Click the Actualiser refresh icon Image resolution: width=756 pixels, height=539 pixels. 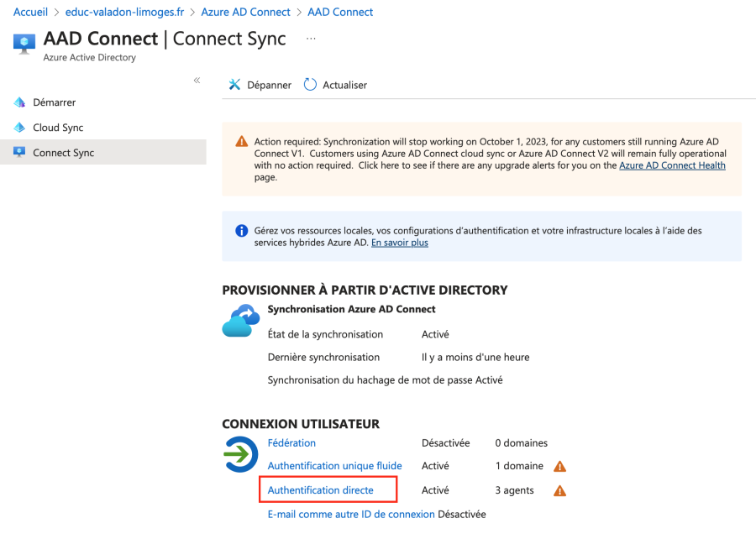pos(310,85)
